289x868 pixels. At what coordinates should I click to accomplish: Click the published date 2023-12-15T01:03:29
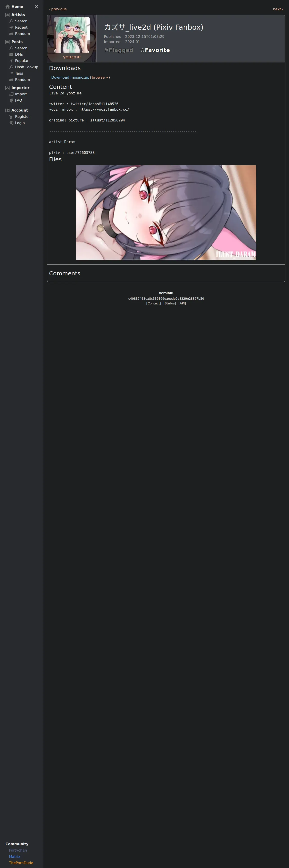point(145,37)
